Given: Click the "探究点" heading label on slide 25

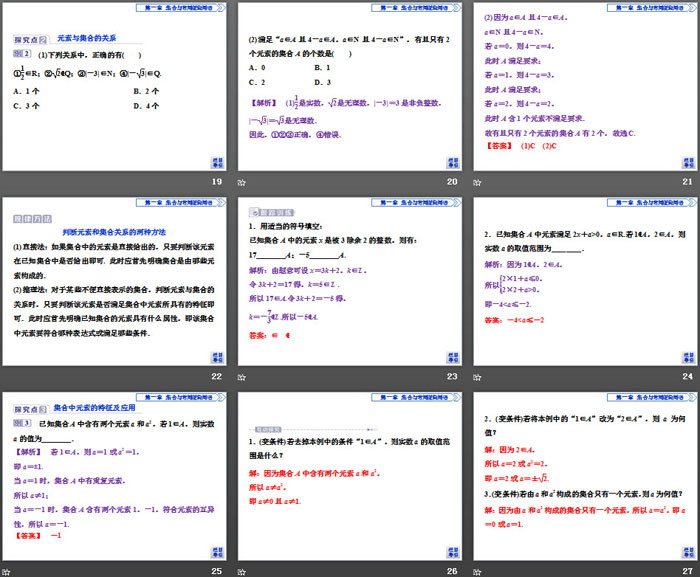Looking at the screenshot, I should [x=30, y=409].
